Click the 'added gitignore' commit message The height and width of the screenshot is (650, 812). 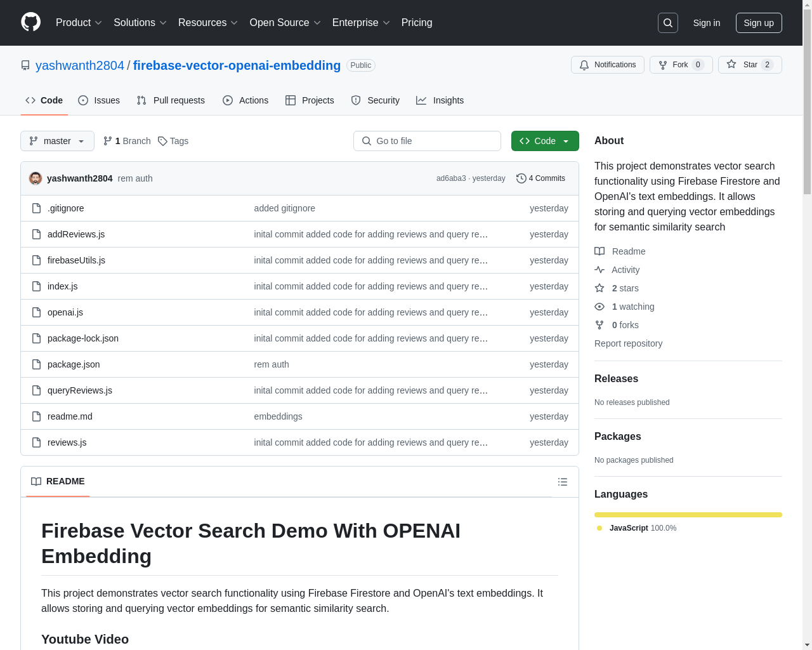coord(285,208)
